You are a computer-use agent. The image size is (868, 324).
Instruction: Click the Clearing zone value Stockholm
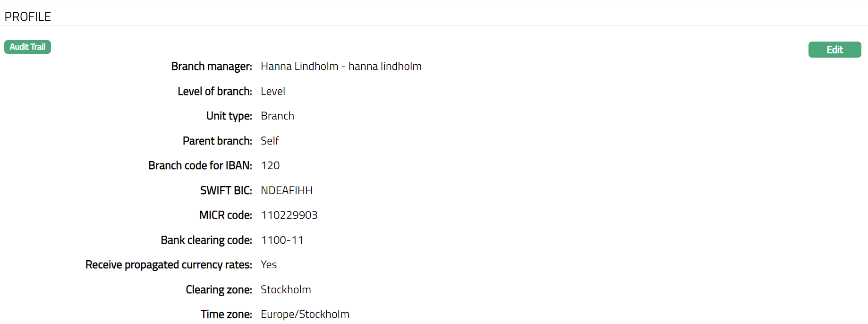[x=286, y=290]
